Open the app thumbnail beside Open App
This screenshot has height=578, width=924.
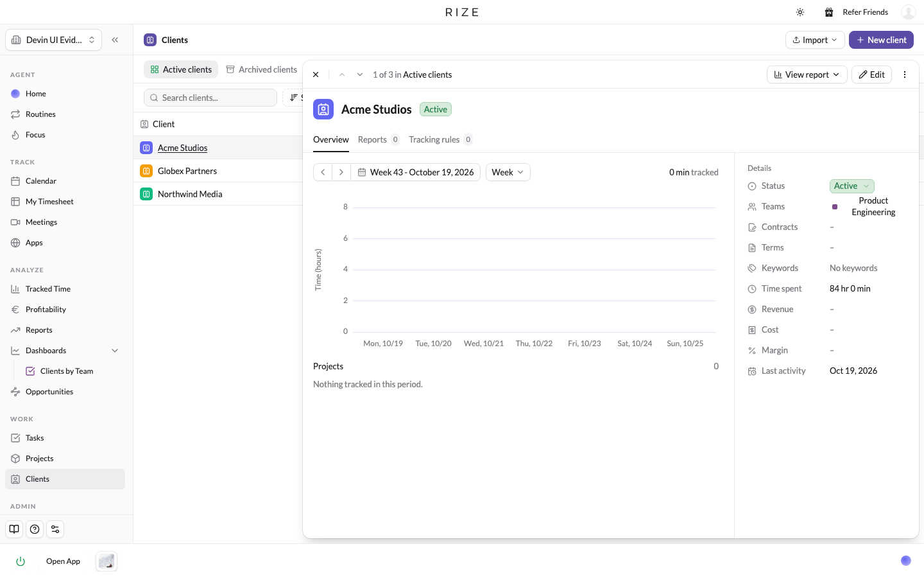click(107, 561)
